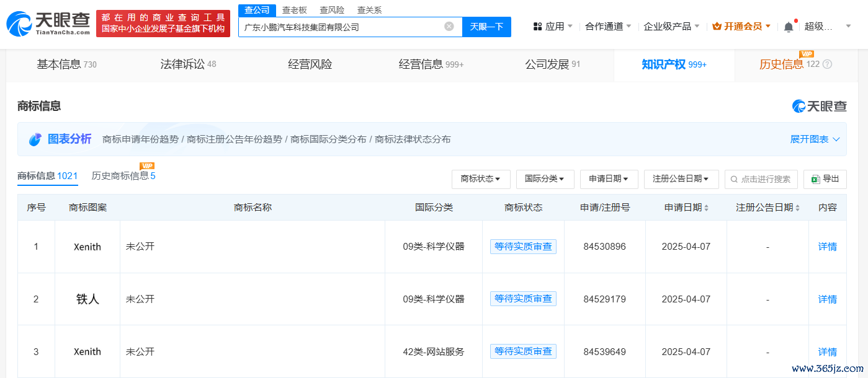This screenshot has height=378, width=868.
Task: Click the 导出 export button
Action: [x=825, y=179]
